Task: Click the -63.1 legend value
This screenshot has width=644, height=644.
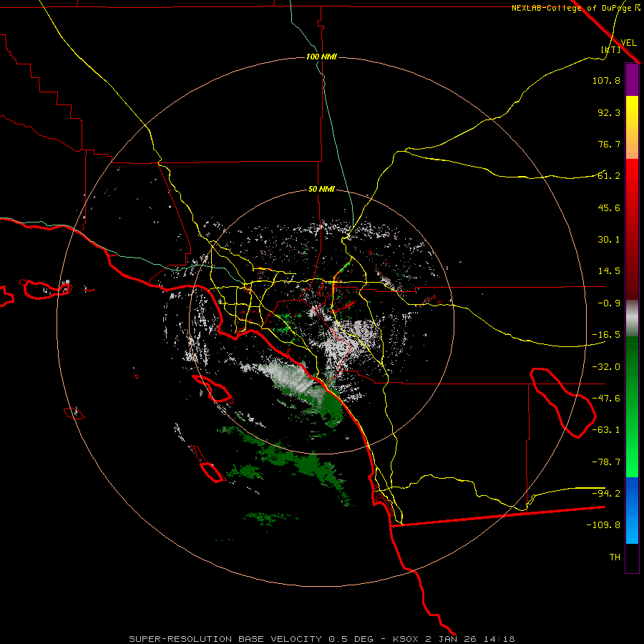Action: tap(606, 430)
